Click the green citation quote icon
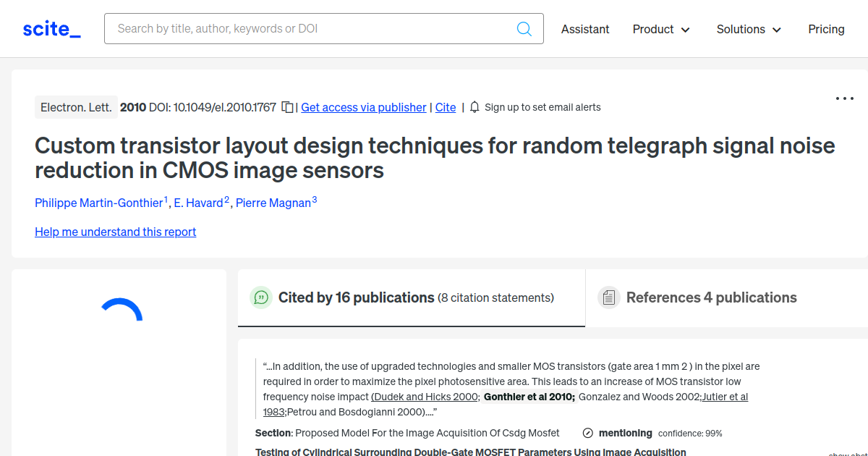The image size is (868, 456). pyautogui.click(x=260, y=297)
